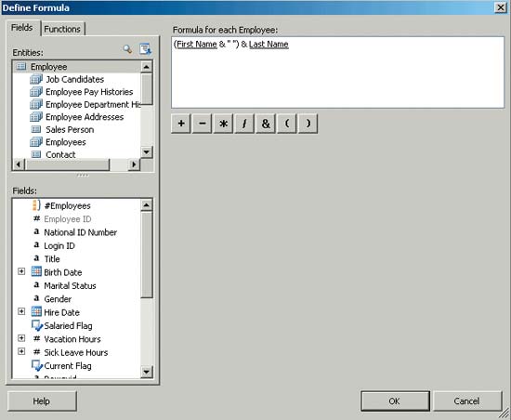Image resolution: width=511 pixels, height=420 pixels.
Task: Click Entities list scroll down arrow
Action: click(147, 152)
